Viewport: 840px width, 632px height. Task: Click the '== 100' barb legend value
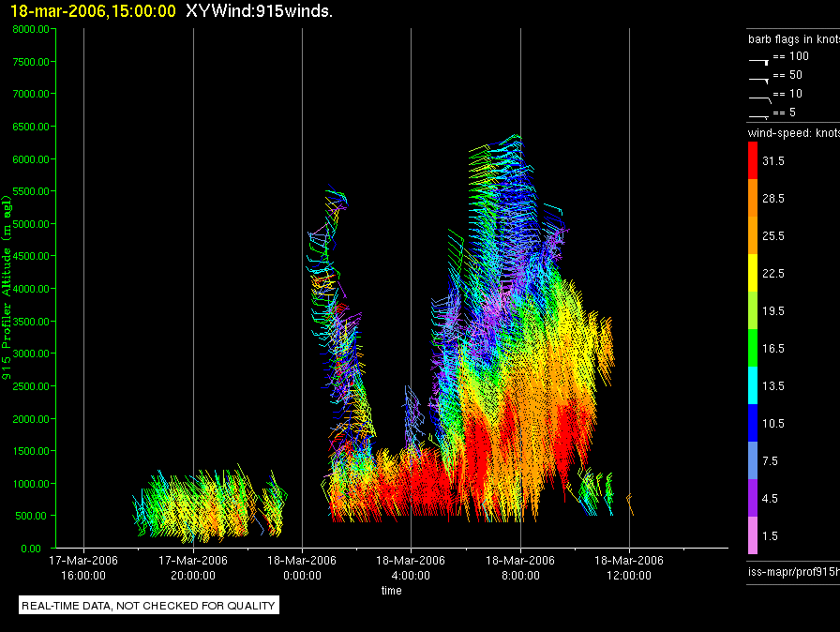click(x=790, y=56)
